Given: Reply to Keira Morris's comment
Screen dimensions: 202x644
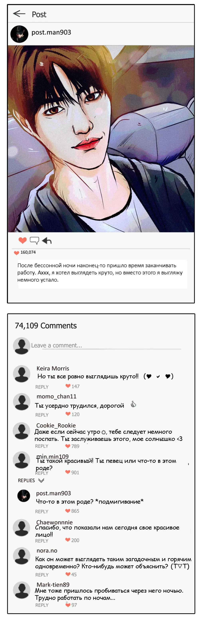Looking at the screenshot, I should (x=42, y=387).
